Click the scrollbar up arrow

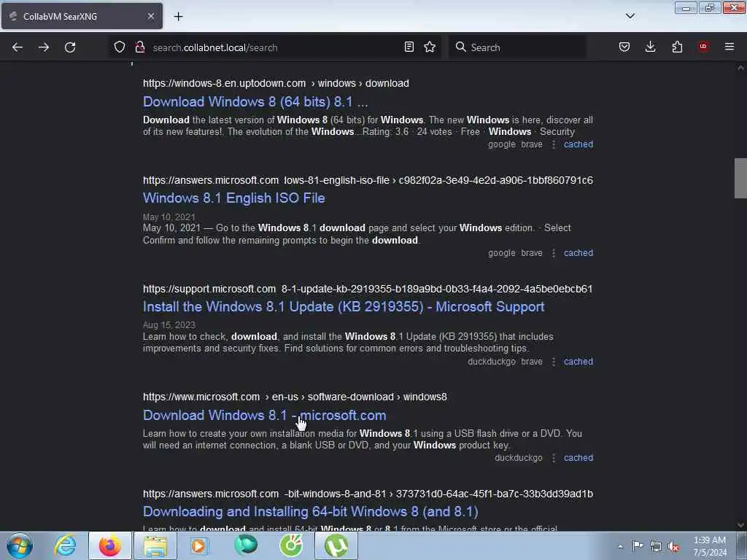coord(740,68)
